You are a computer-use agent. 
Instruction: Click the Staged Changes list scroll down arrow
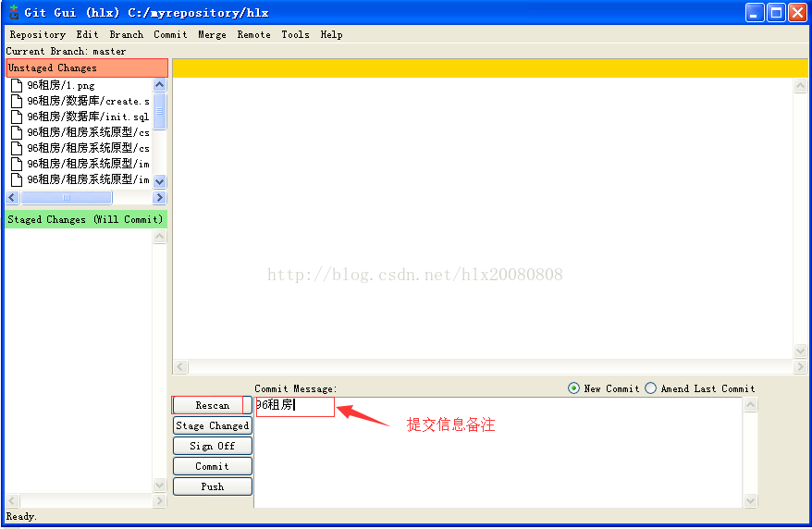(159, 485)
